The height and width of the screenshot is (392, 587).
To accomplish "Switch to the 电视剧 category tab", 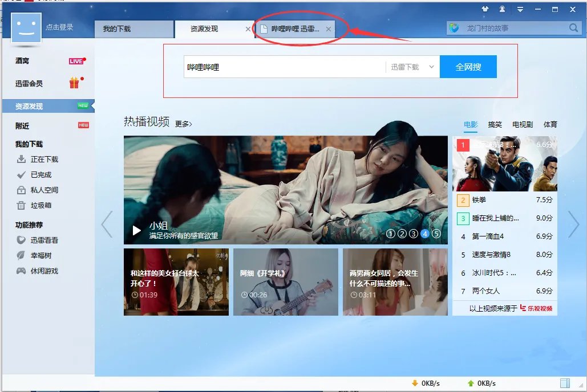I will (522, 124).
